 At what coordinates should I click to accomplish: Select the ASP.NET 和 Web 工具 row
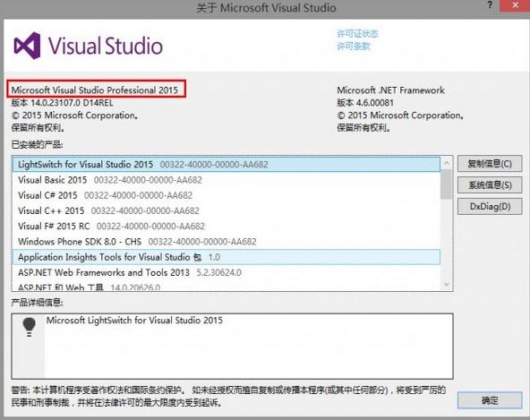pos(227,287)
